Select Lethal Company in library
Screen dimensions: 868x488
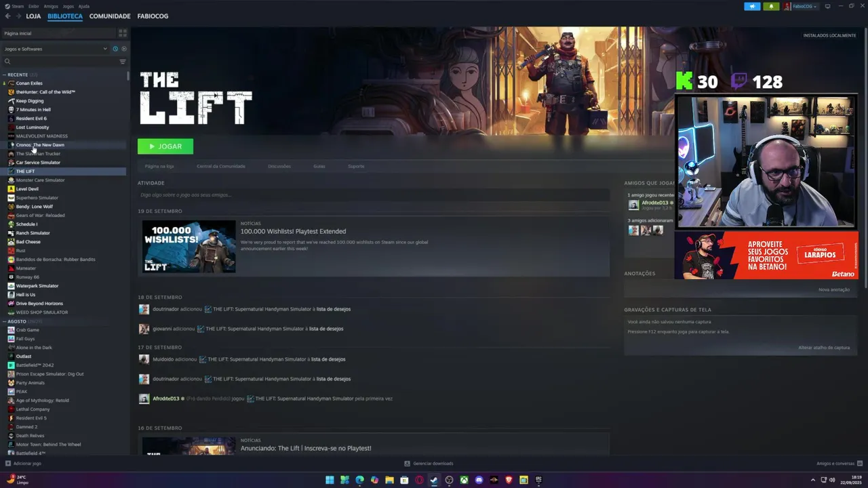[x=33, y=409]
